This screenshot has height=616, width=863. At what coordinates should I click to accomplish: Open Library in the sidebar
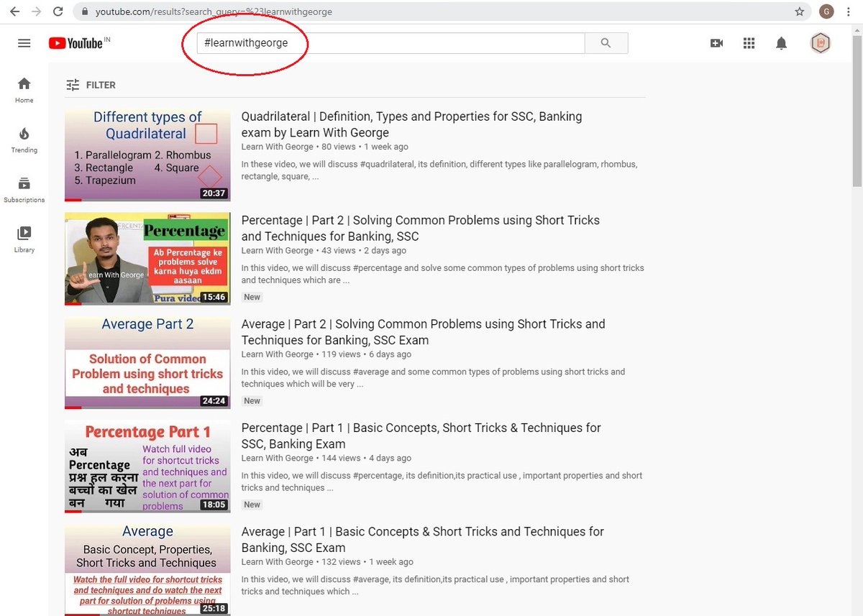click(x=24, y=240)
